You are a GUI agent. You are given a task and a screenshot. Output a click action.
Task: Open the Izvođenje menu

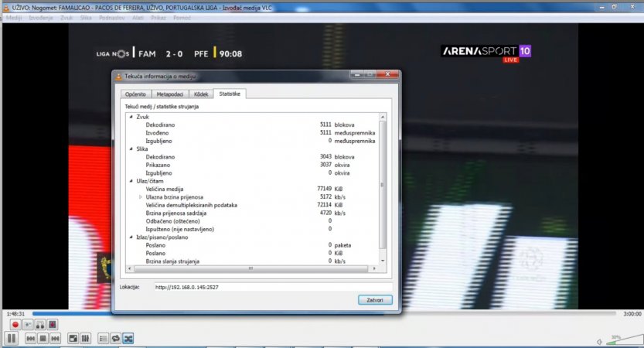pos(41,18)
